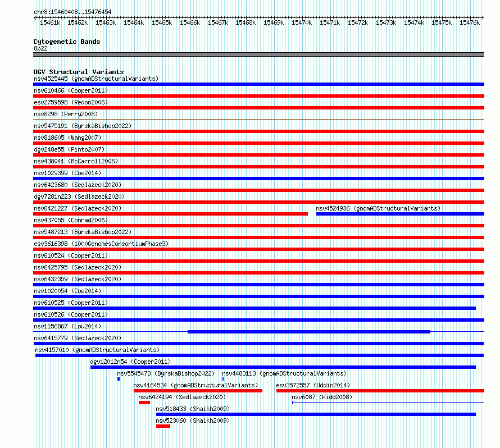Click dgv248e55 (Pinto2007) label
The image size is (500, 448).
[x=69, y=149]
